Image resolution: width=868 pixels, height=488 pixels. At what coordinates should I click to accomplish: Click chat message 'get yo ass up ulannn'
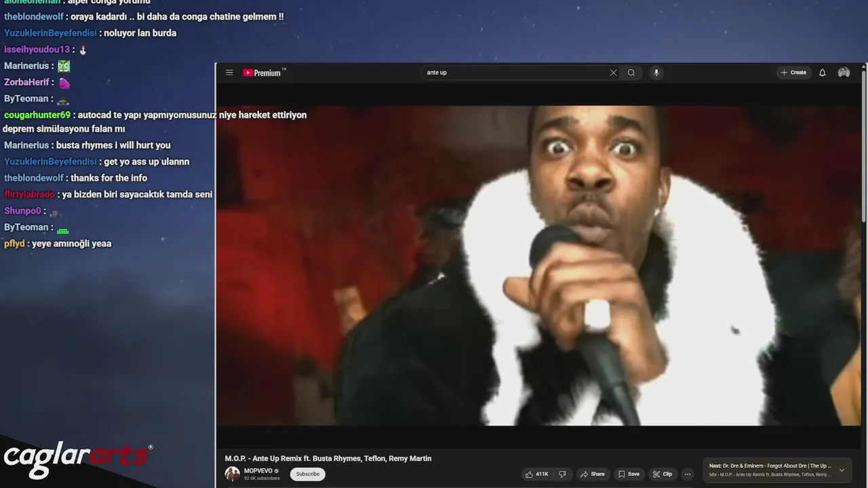point(146,161)
